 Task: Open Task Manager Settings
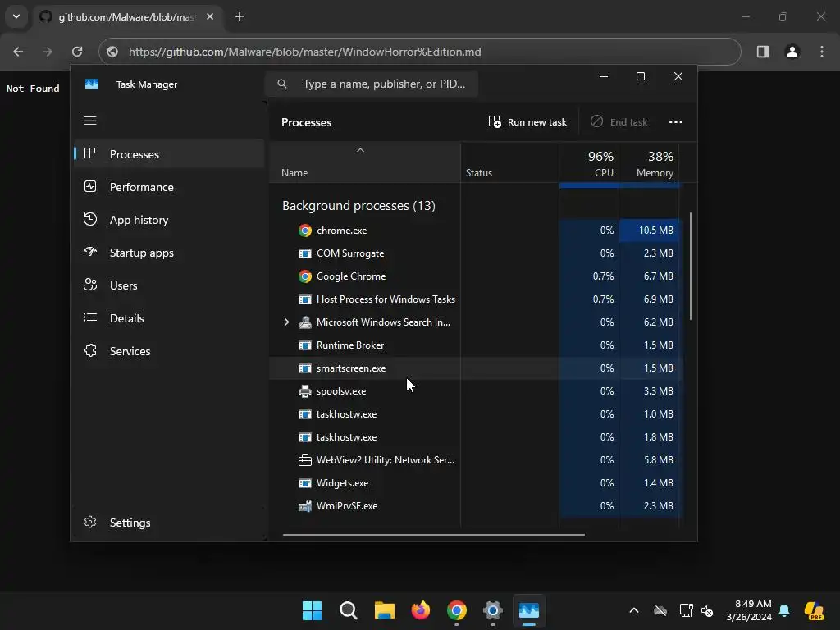169,523
